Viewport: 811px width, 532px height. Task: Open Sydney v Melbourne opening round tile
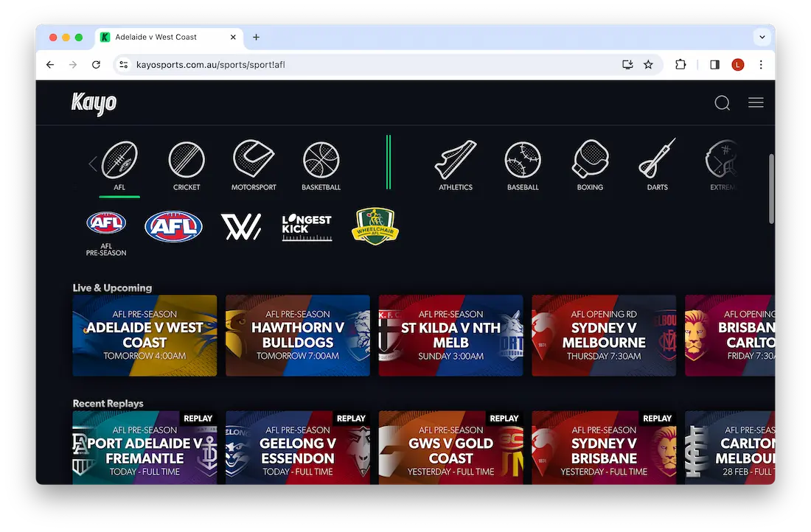coord(604,335)
